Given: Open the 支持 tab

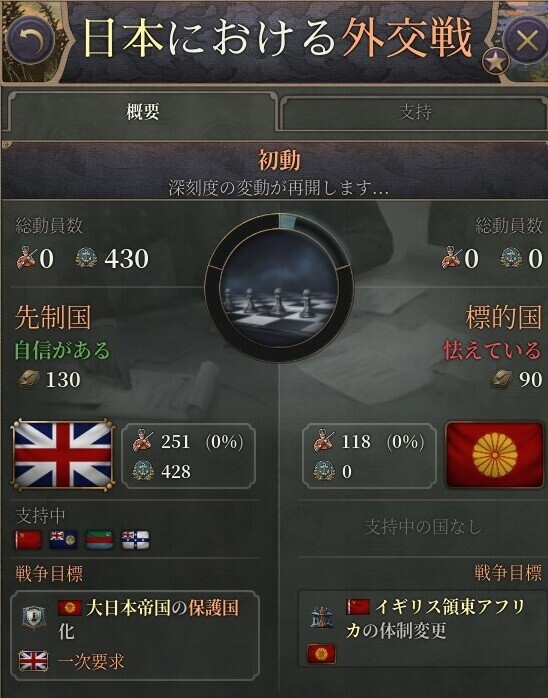Looking at the screenshot, I should click(415, 111).
